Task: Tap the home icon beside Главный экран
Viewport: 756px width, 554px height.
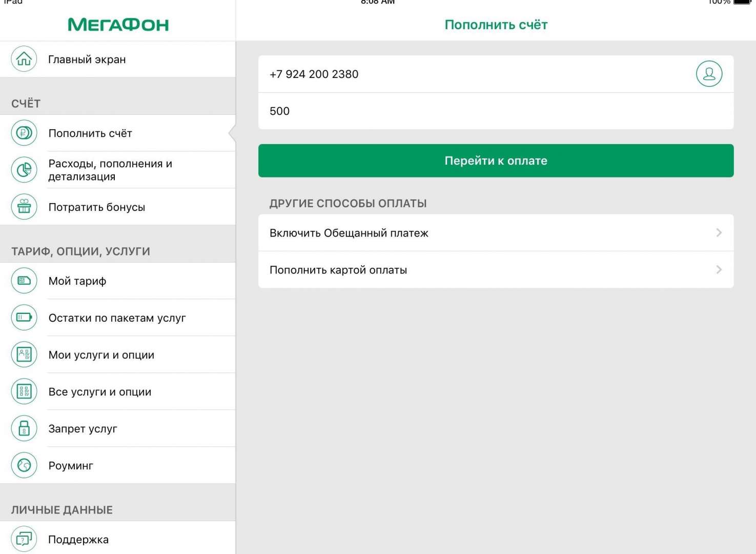Action: coord(24,59)
